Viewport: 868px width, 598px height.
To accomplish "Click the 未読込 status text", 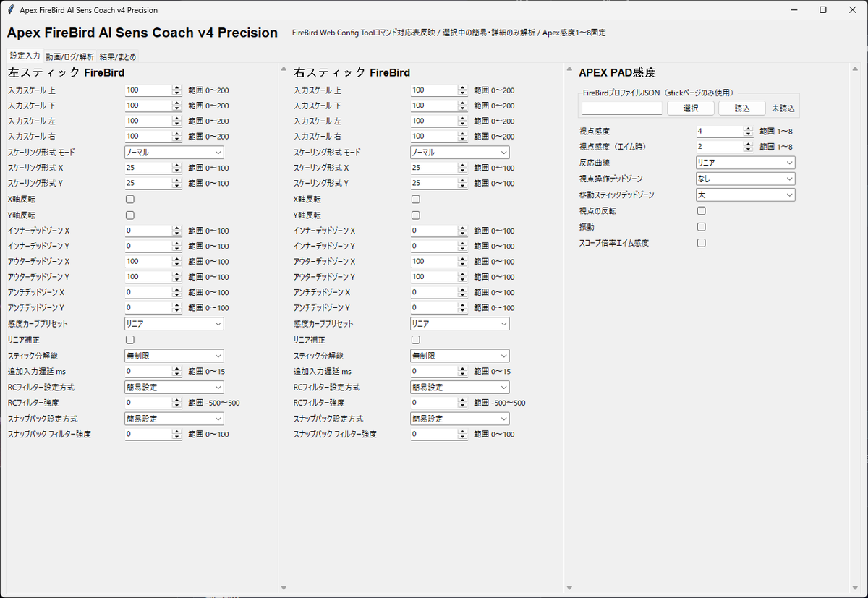I will click(783, 108).
